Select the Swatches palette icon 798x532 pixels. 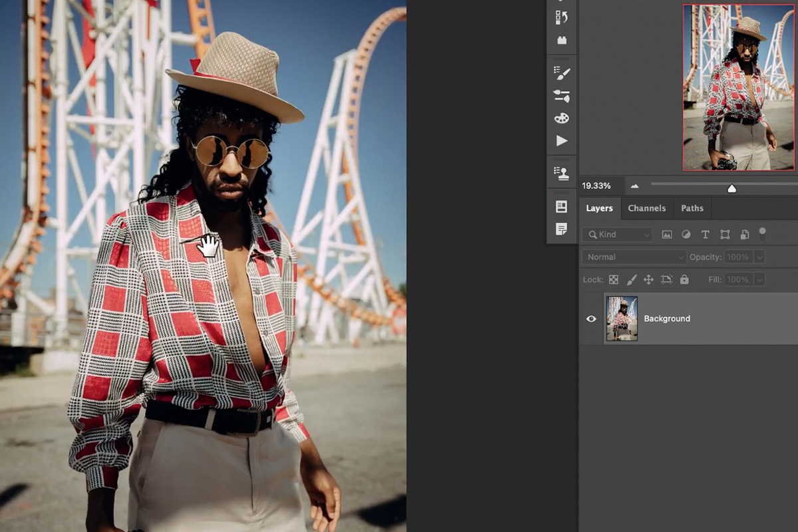coord(562,118)
